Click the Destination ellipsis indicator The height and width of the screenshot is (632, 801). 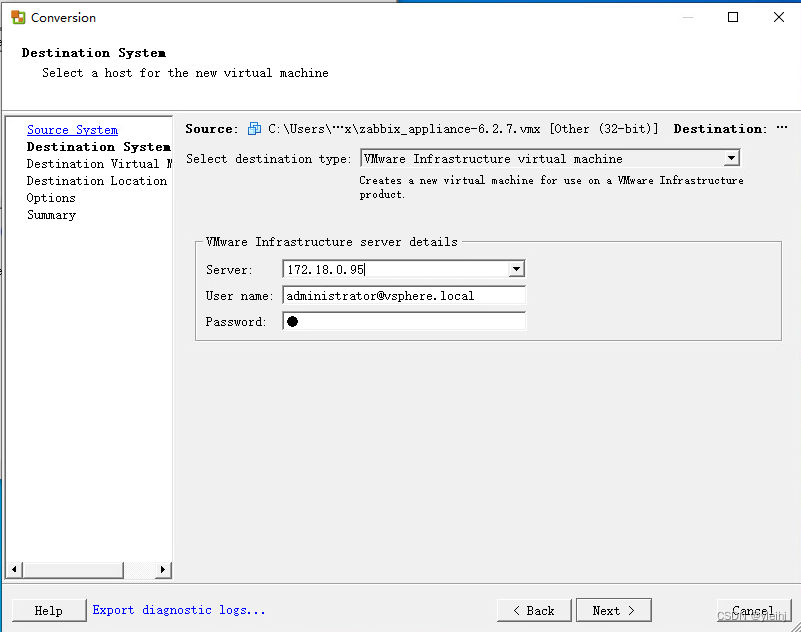[x=782, y=128]
